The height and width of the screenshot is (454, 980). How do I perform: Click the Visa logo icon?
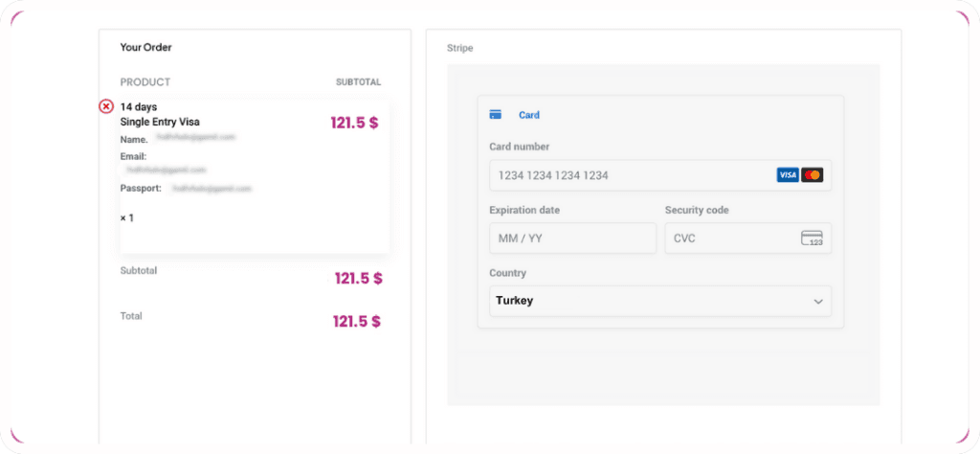point(787,175)
